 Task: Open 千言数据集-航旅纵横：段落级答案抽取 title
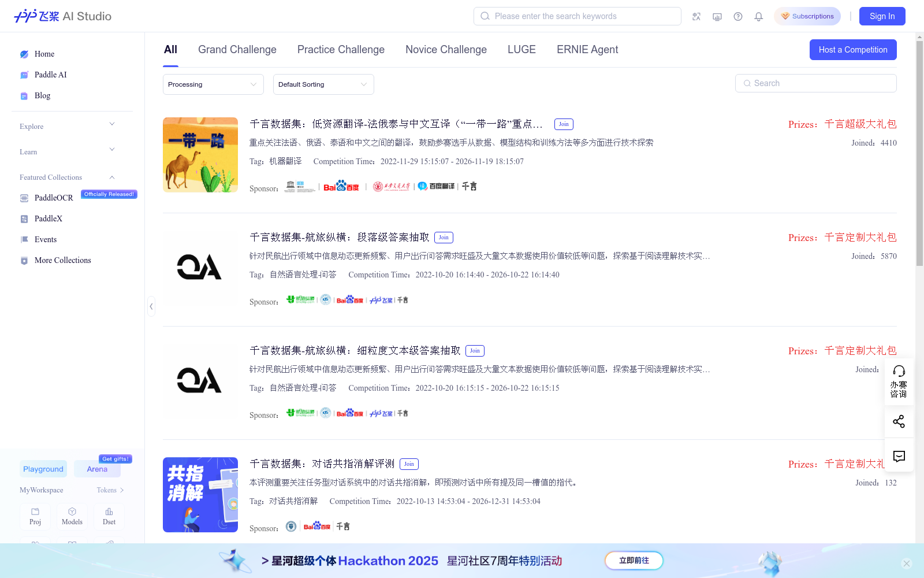(340, 238)
